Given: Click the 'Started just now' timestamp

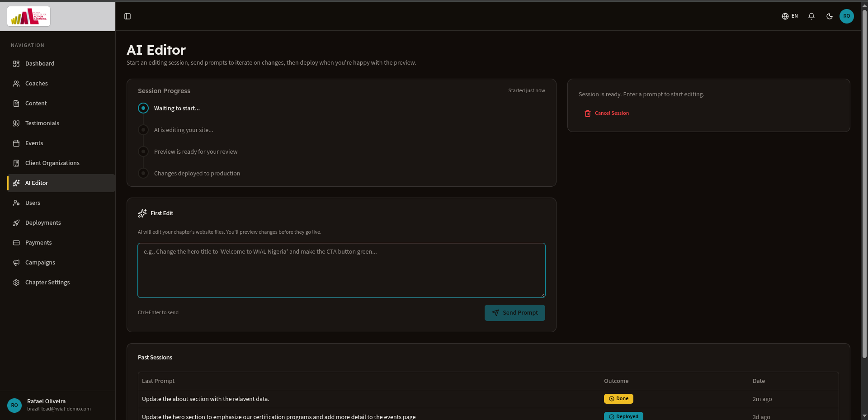Looking at the screenshot, I should click(527, 90).
